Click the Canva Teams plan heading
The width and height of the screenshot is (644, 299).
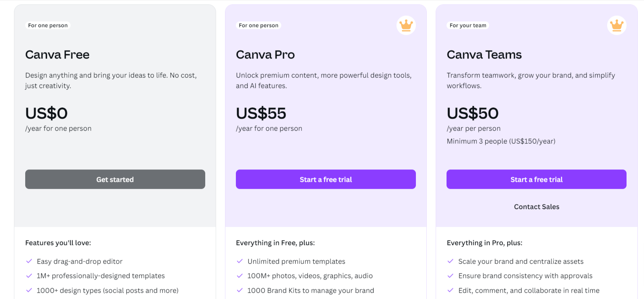coord(484,55)
